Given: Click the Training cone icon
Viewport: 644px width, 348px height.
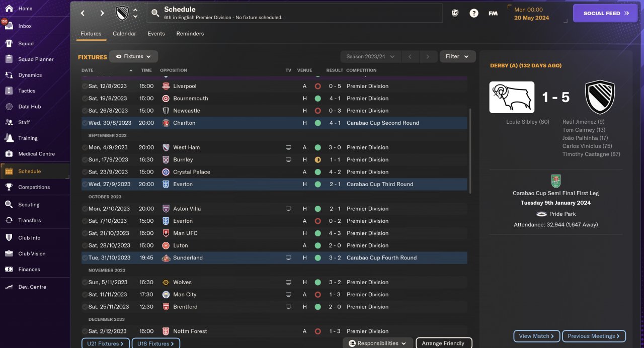Looking at the screenshot, I should click(x=9, y=138).
